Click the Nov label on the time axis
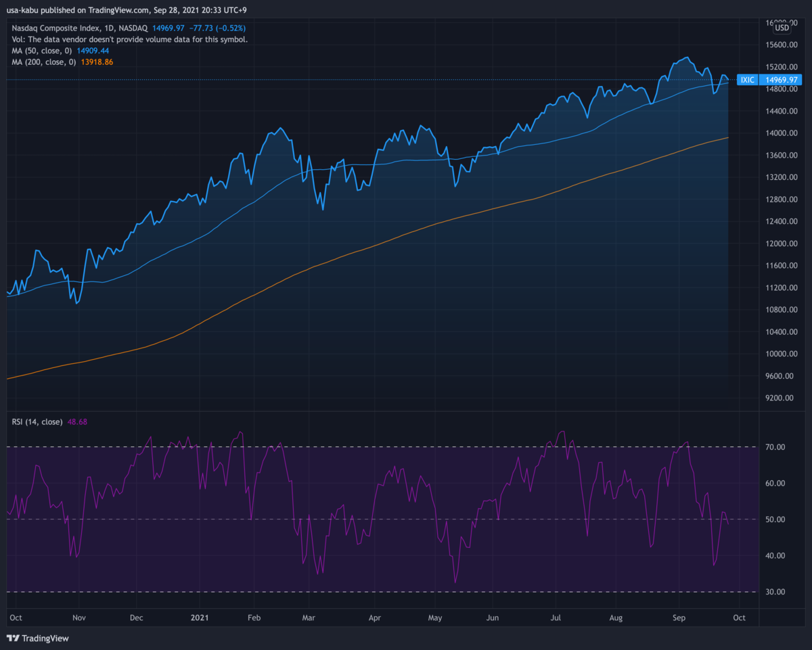The image size is (812, 650). coord(78,618)
